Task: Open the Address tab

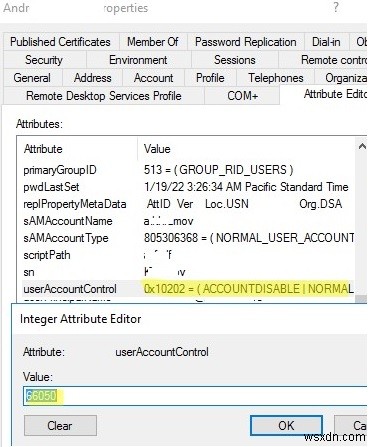Action: tap(92, 78)
